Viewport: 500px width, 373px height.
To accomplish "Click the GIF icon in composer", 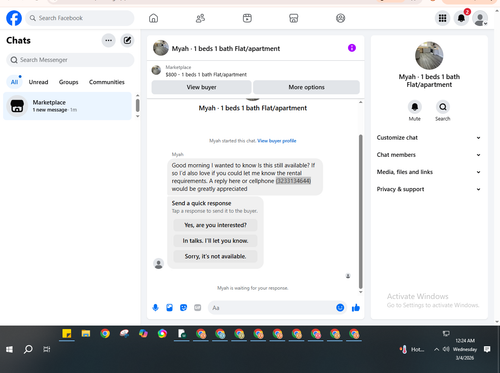I will (198, 308).
